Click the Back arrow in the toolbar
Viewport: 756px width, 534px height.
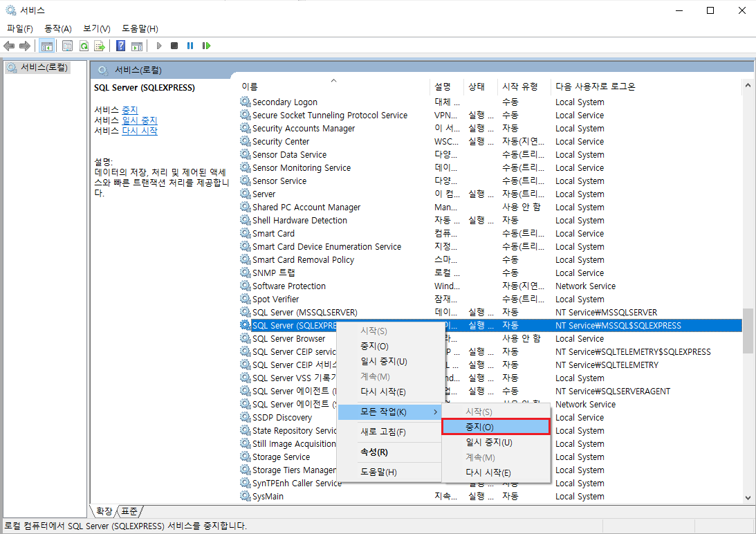point(9,46)
